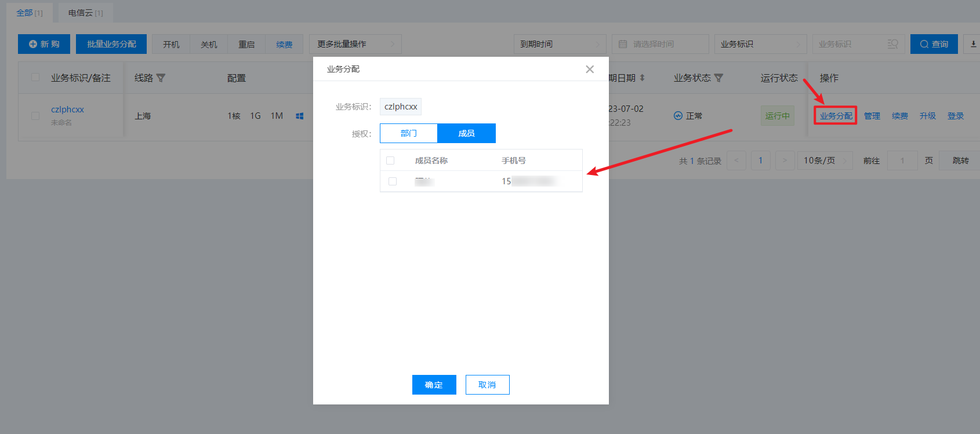The image size is (980, 434).
Task: Open the 10条/页 page size dropdown
Action: pyautogui.click(x=825, y=161)
